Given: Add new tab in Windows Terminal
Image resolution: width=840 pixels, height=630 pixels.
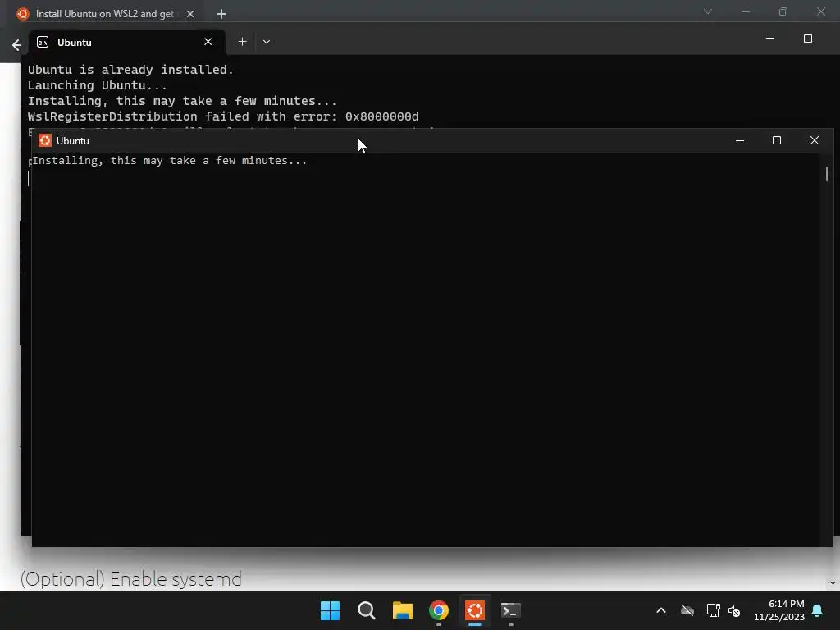Looking at the screenshot, I should tap(242, 42).
